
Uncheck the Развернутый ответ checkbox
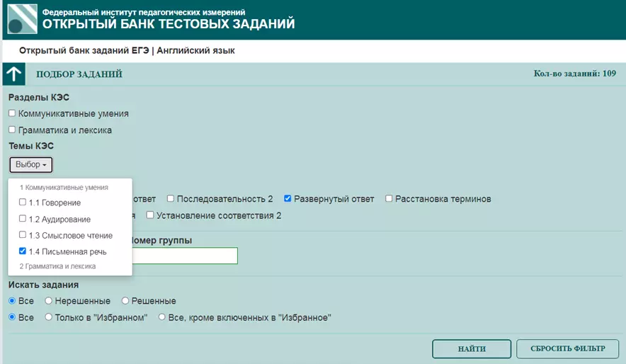tap(288, 199)
